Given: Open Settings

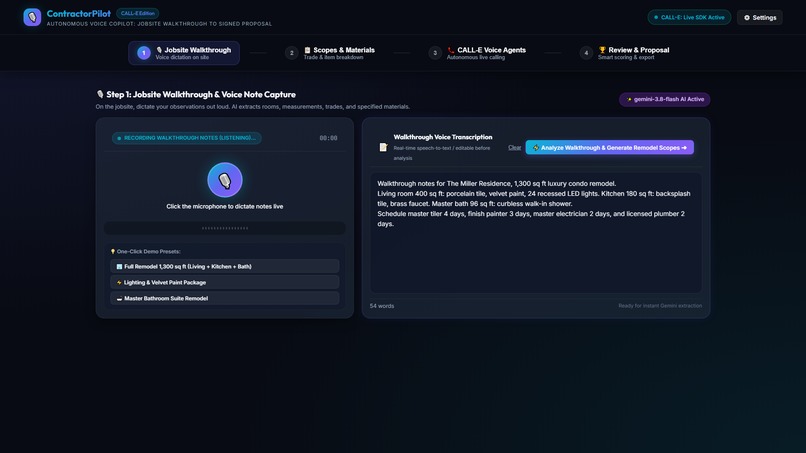Looking at the screenshot, I should click(x=760, y=17).
